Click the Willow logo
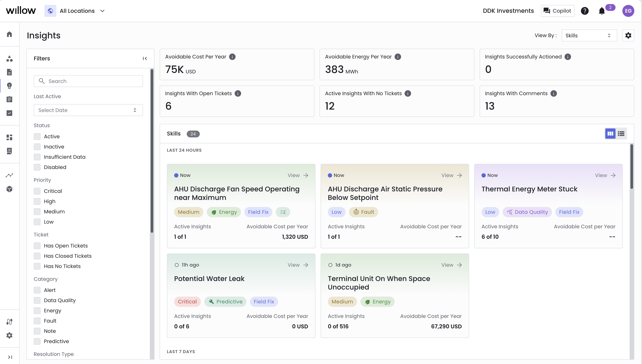 [21, 11]
